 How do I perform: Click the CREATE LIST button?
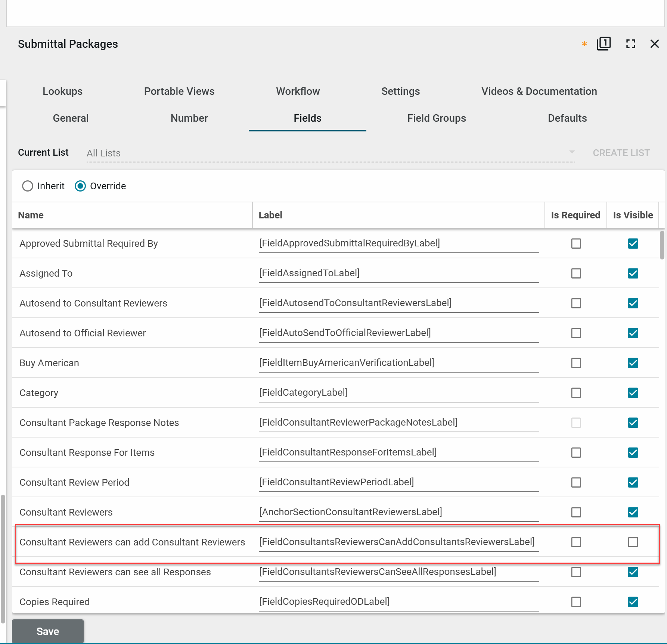621,153
